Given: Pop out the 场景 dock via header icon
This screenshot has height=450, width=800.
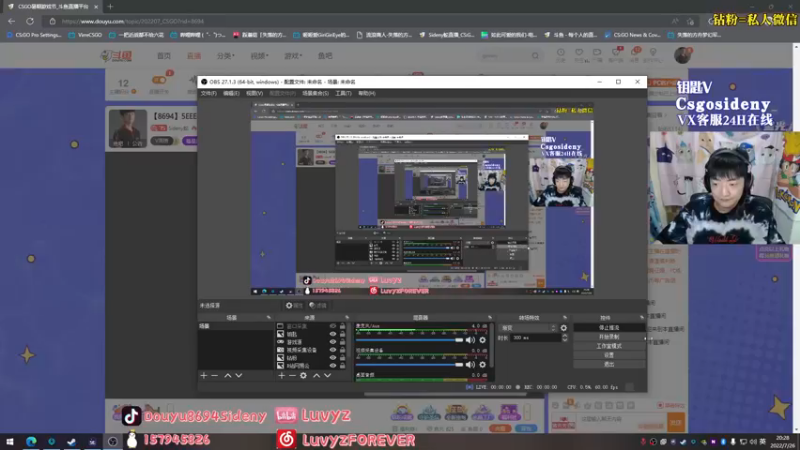Looking at the screenshot, I should pyautogui.click(x=268, y=317).
